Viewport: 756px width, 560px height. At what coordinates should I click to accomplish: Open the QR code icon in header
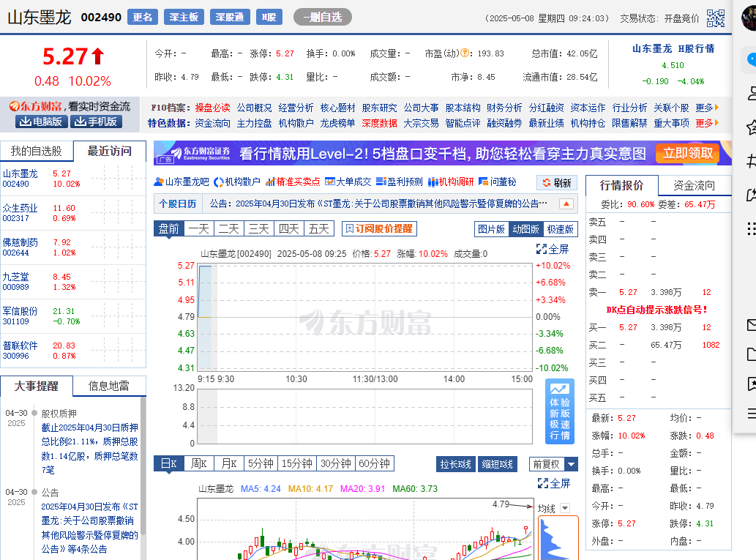click(716, 18)
